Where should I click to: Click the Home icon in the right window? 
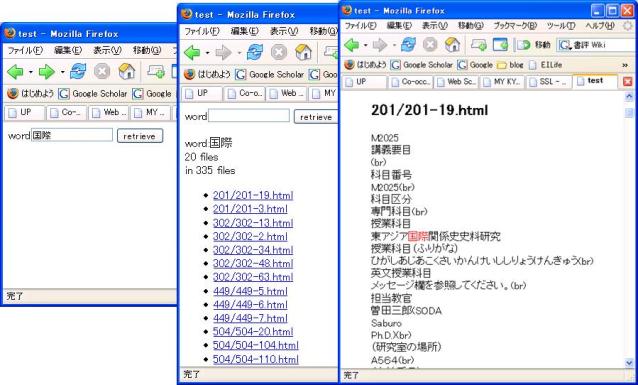(452, 44)
